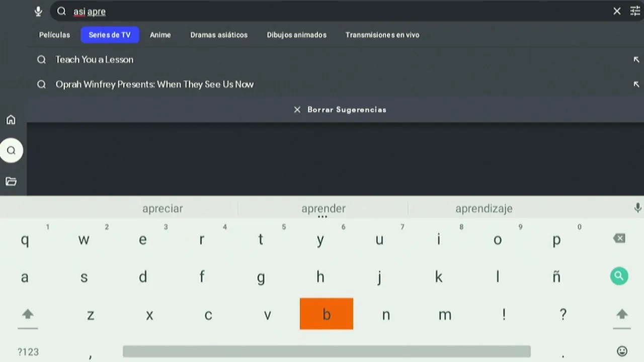Tap the 'n' key
The image size is (644, 362).
(386, 315)
